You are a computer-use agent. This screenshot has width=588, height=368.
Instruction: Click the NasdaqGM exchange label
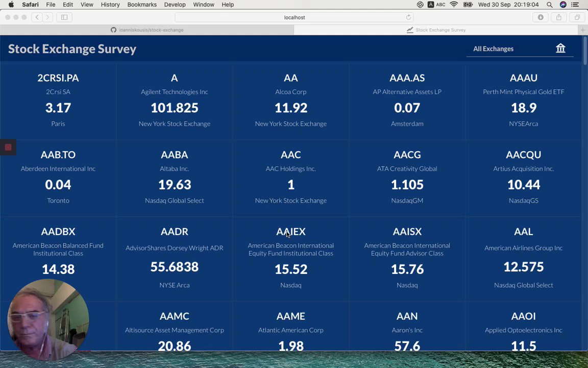(x=407, y=200)
